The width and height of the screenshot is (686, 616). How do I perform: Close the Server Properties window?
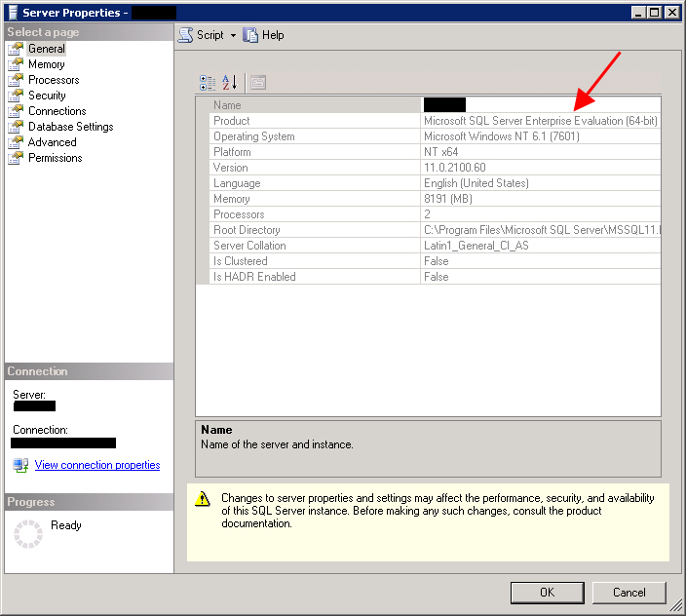click(672, 13)
